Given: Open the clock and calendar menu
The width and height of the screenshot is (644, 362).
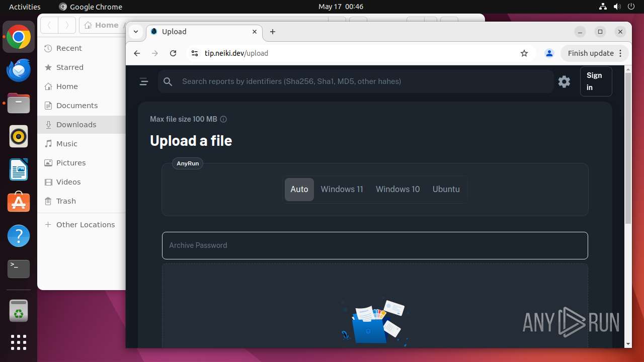Looking at the screenshot, I should (341, 7).
